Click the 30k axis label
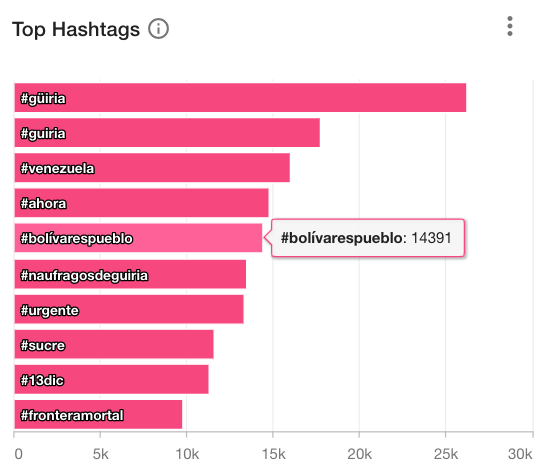The image size is (543, 465). [520, 454]
